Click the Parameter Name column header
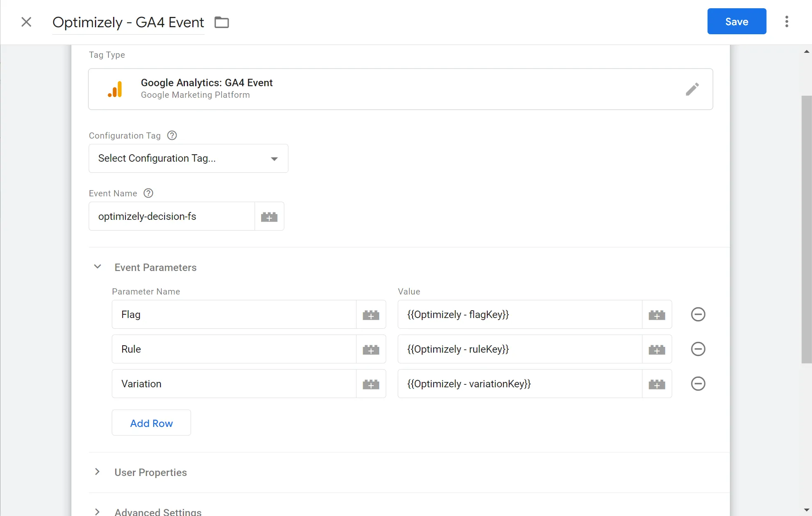 click(146, 292)
